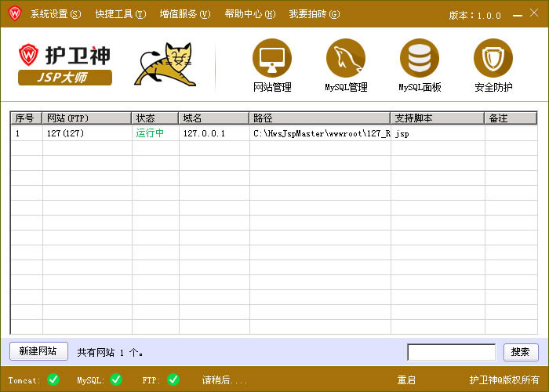Open the 系统设置(S) menu
Viewport: 549px width, 392px height.
(x=56, y=14)
